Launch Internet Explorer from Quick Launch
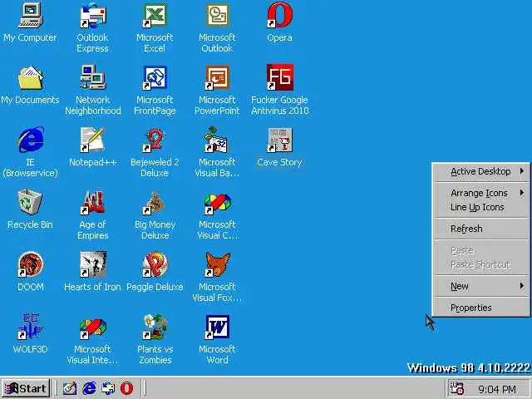 click(89, 388)
